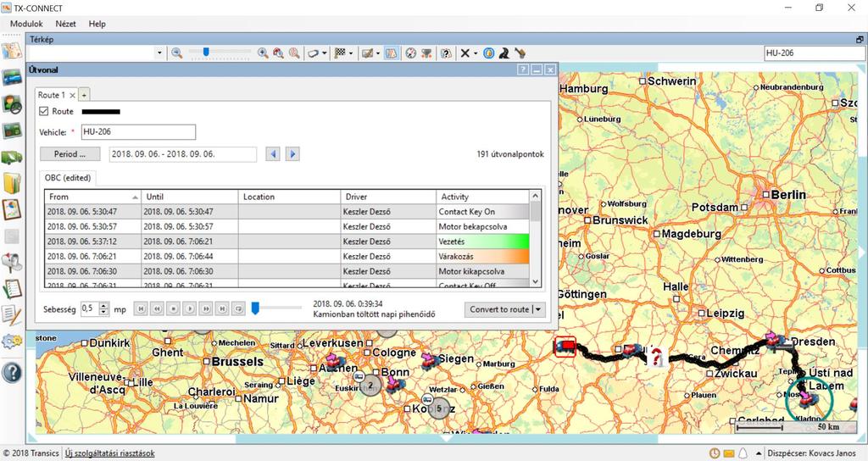This screenshot has height=461, width=868.
Task: Add a new route tab with plus
Action: click(84, 95)
